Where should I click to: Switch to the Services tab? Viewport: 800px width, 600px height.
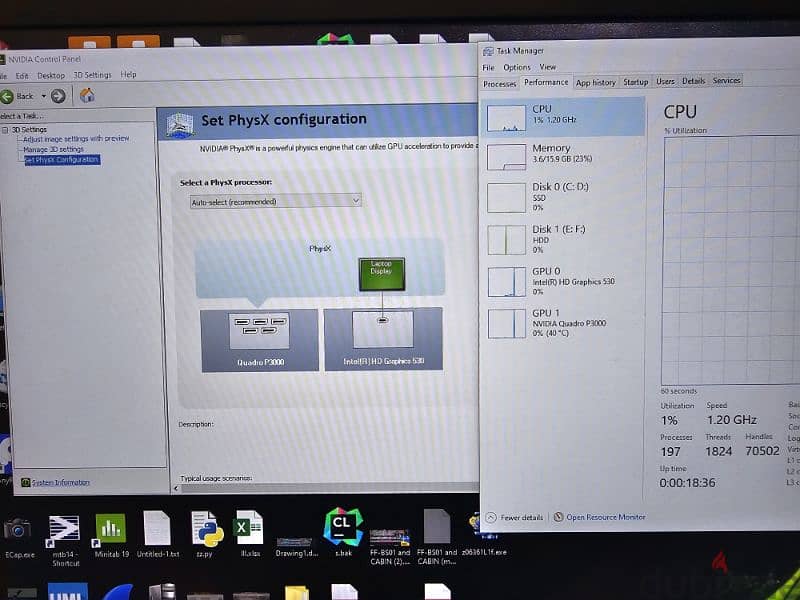pos(726,80)
